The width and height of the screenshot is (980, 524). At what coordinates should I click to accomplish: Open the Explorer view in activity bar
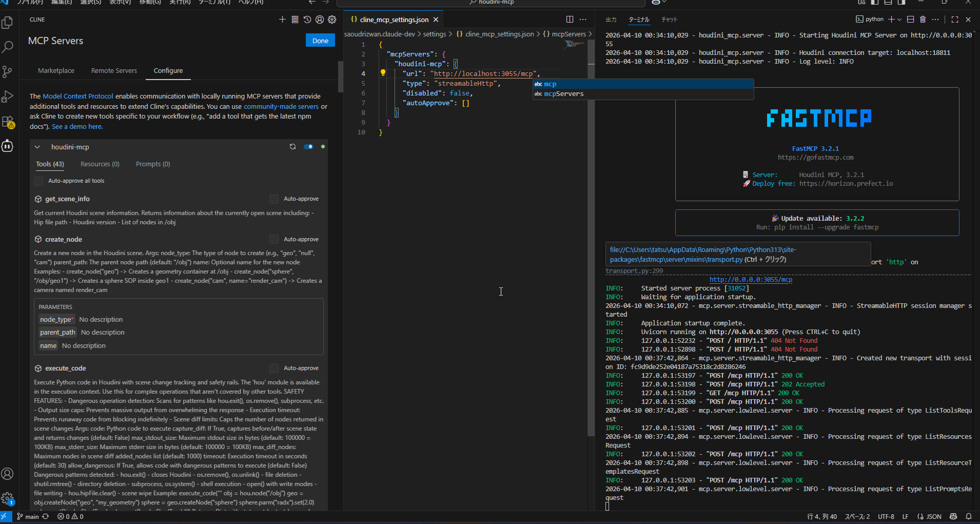click(8, 23)
